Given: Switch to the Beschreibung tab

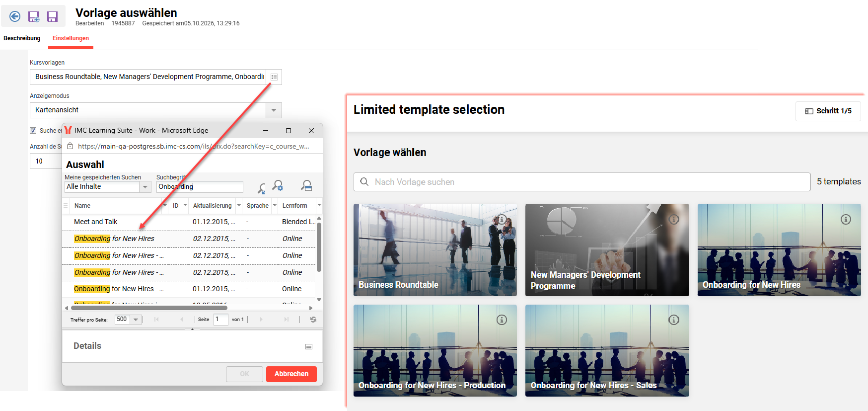Looking at the screenshot, I should coord(22,38).
